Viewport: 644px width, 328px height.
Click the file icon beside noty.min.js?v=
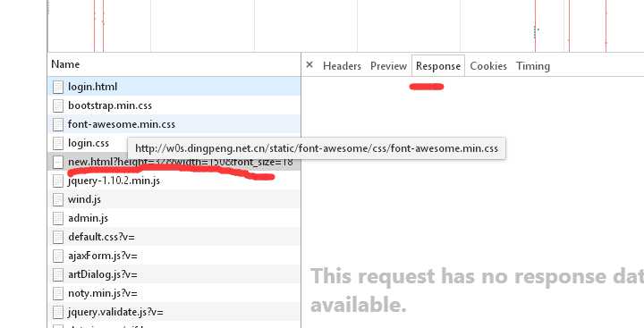[58, 294]
